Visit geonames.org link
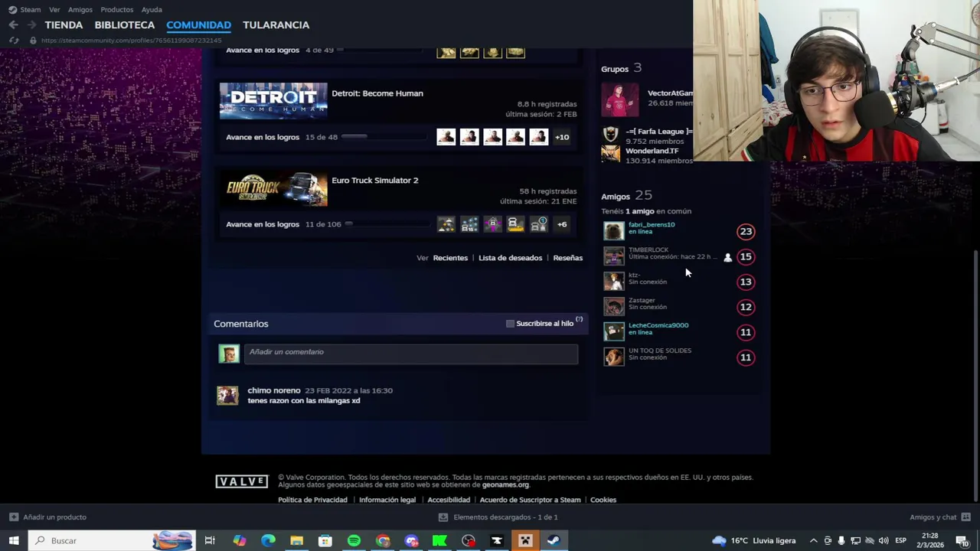 (x=505, y=484)
